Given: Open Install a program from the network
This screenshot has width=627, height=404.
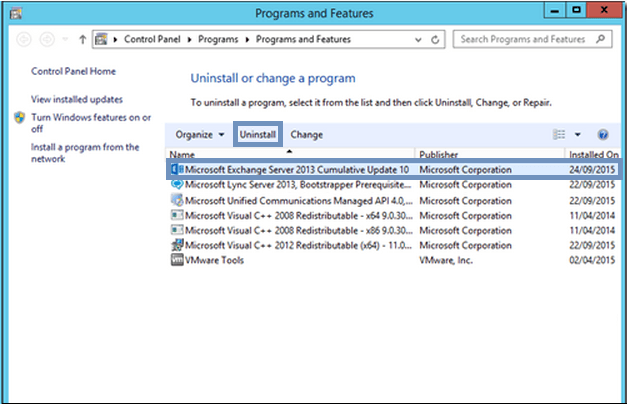Looking at the screenshot, I should (x=85, y=153).
